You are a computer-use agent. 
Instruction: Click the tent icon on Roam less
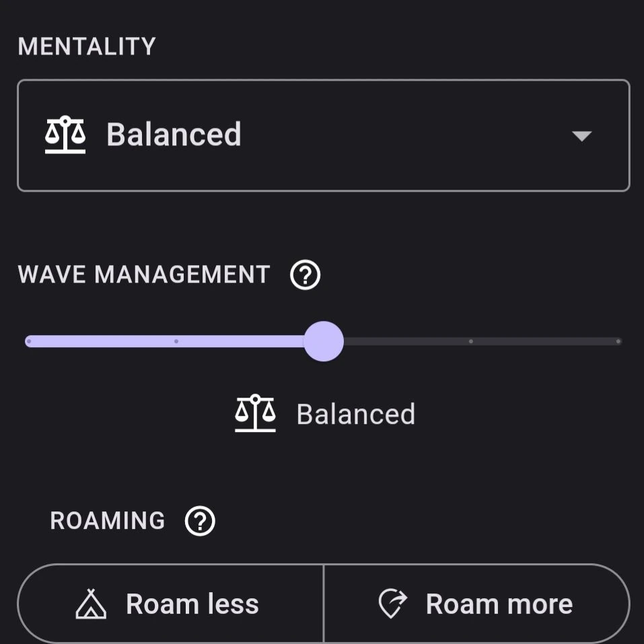coord(91,604)
